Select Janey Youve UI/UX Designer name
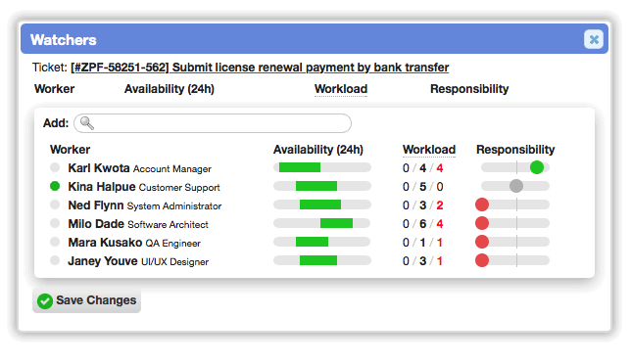 click(138, 261)
